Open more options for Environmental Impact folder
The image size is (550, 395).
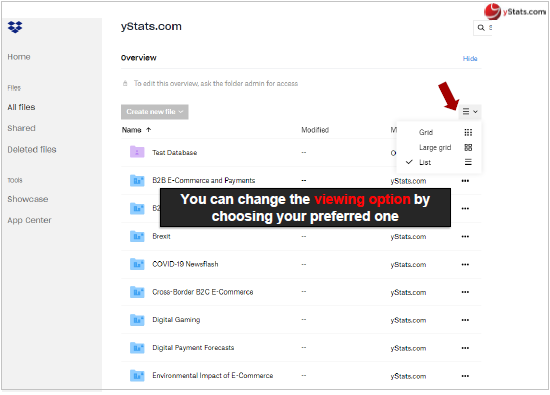pos(465,376)
